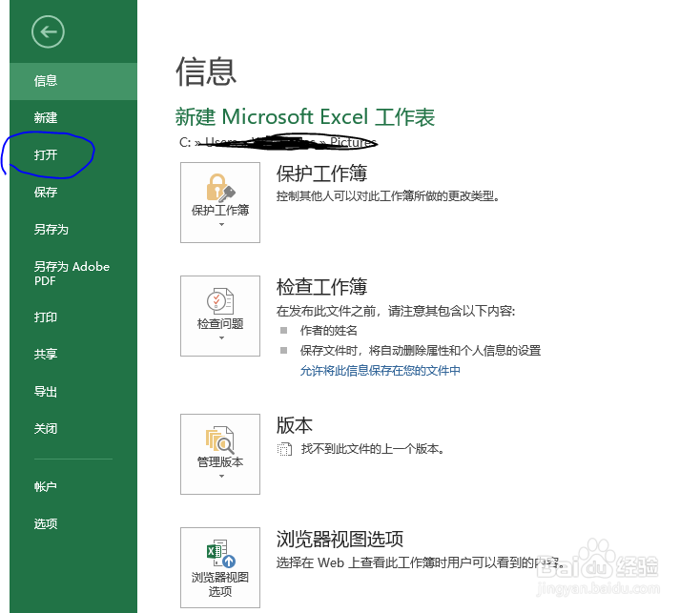This screenshot has width=700, height=613.
Task: Click the 管理版本 button label
Action: pyautogui.click(x=220, y=461)
